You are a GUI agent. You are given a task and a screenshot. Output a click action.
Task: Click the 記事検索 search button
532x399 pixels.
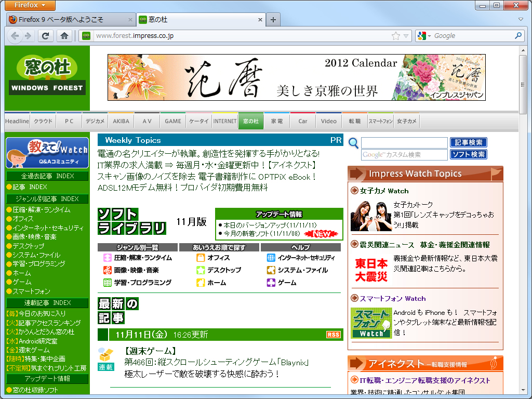click(468, 142)
